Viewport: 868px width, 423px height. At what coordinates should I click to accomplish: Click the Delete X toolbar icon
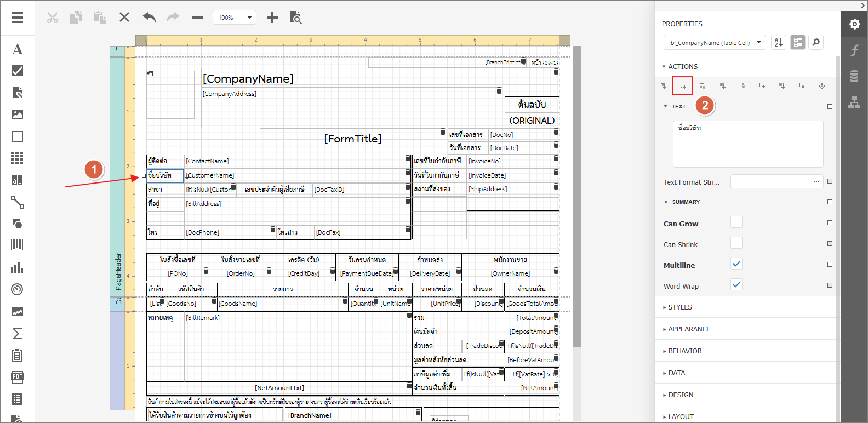click(124, 18)
